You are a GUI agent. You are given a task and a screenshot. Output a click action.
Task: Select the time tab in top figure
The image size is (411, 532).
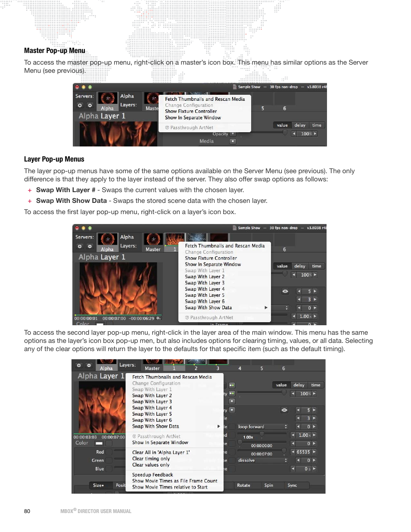pos(317,125)
